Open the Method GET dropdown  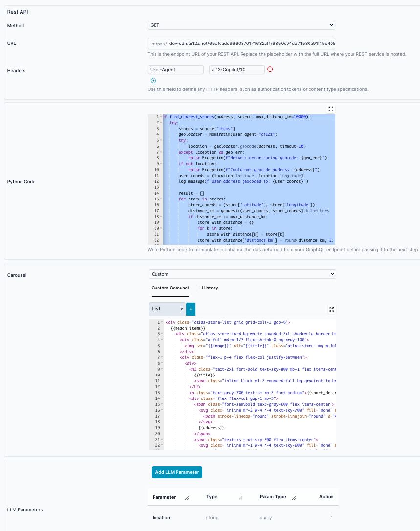(242, 25)
